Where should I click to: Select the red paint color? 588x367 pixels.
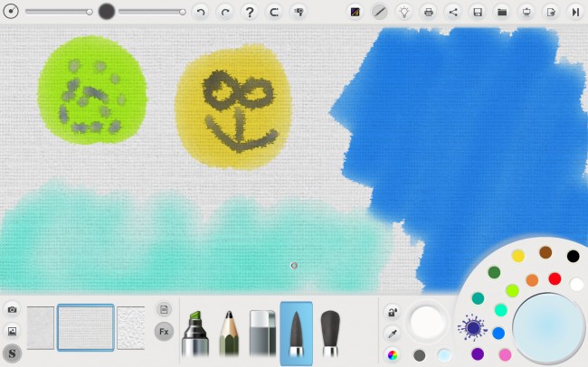tap(555, 278)
